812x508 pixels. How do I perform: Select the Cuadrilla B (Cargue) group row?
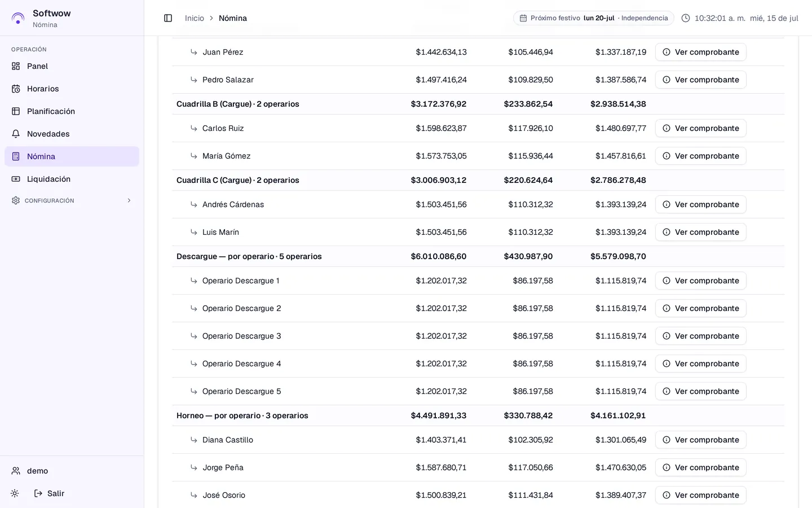pyautogui.click(x=478, y=104)
